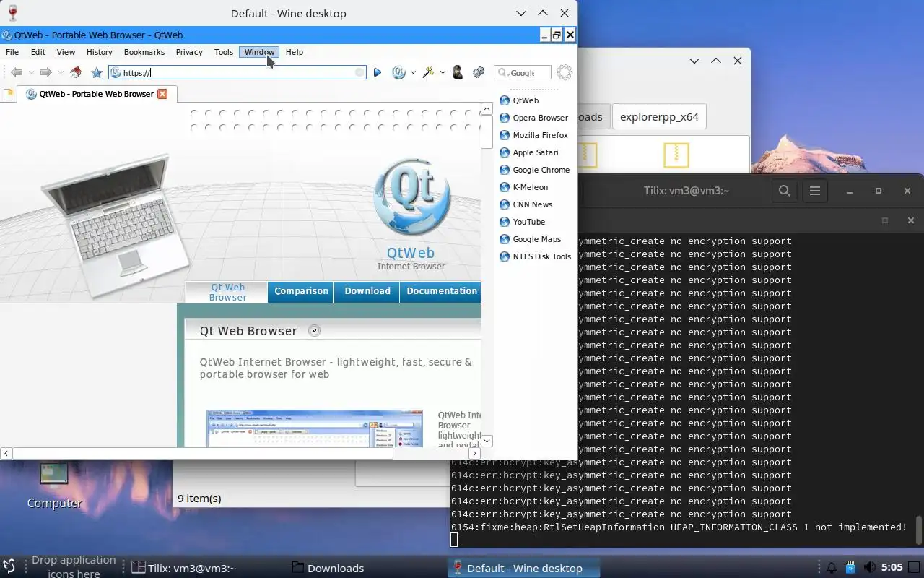Click the Forward arrow in QtWeb toolbar
The height and width of the screenshot is (578, 924).
pyautogui.click(x=46, y=72)
